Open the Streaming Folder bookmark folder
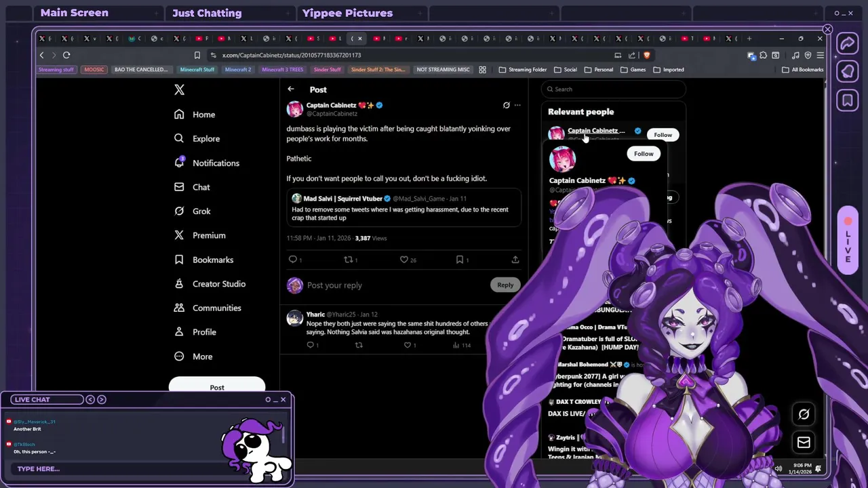868x488 pixels. coord(523,69)
